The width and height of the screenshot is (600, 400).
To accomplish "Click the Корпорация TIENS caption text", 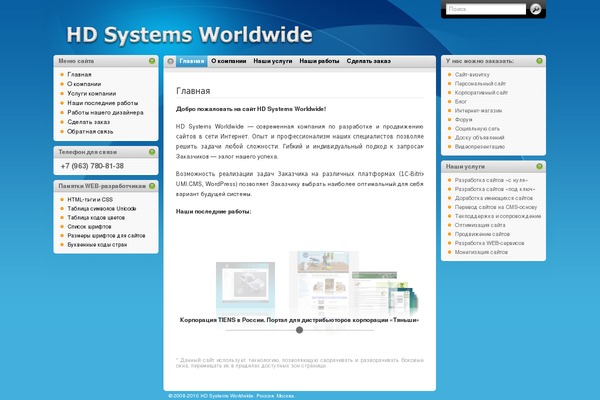I will [x=299, y=320].
